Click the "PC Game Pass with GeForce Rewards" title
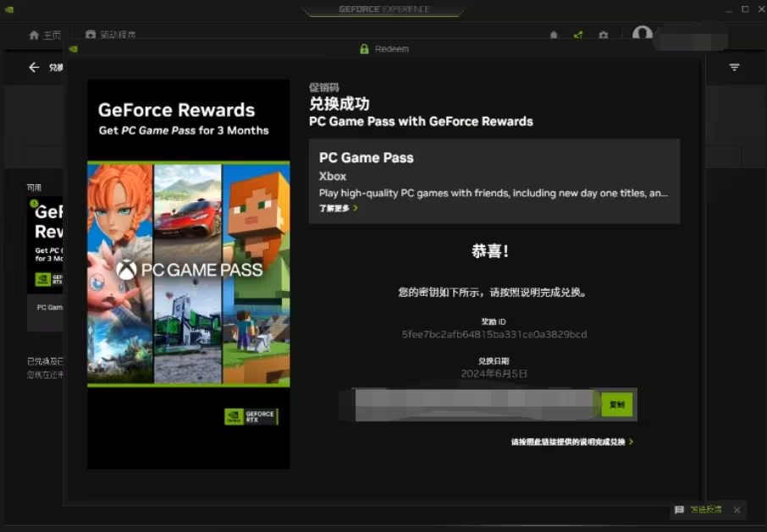This screenshot has height=532, width=767. (x=421, y=122)
